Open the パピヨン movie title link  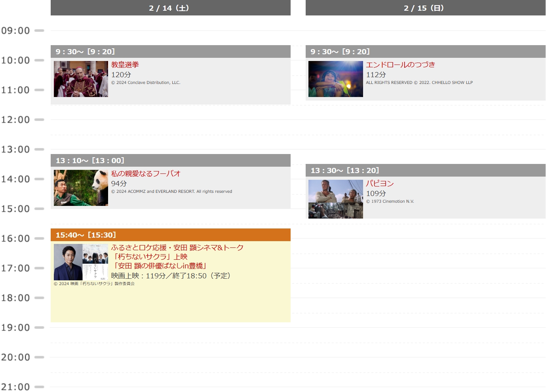(380, 183)
